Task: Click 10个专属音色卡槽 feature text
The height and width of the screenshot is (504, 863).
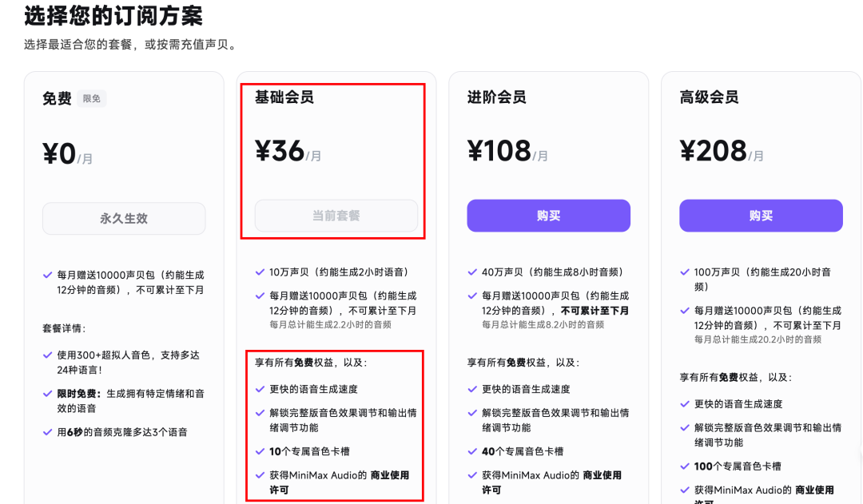Action: tap(309, 451)
